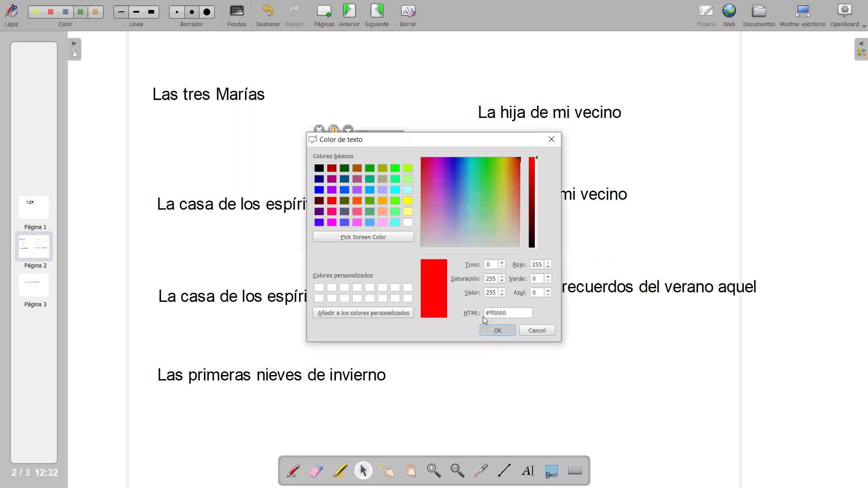Select the hand scroll tool

click(x=410, y=471)
